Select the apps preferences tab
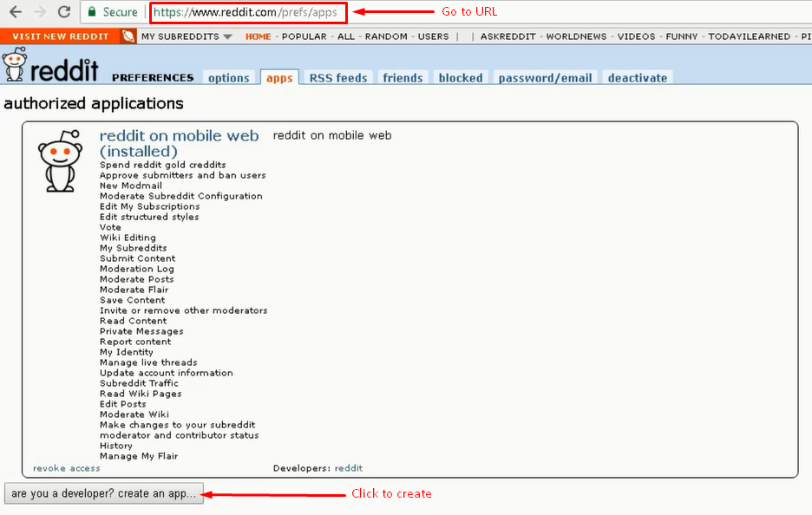 (x=279, y=77)
